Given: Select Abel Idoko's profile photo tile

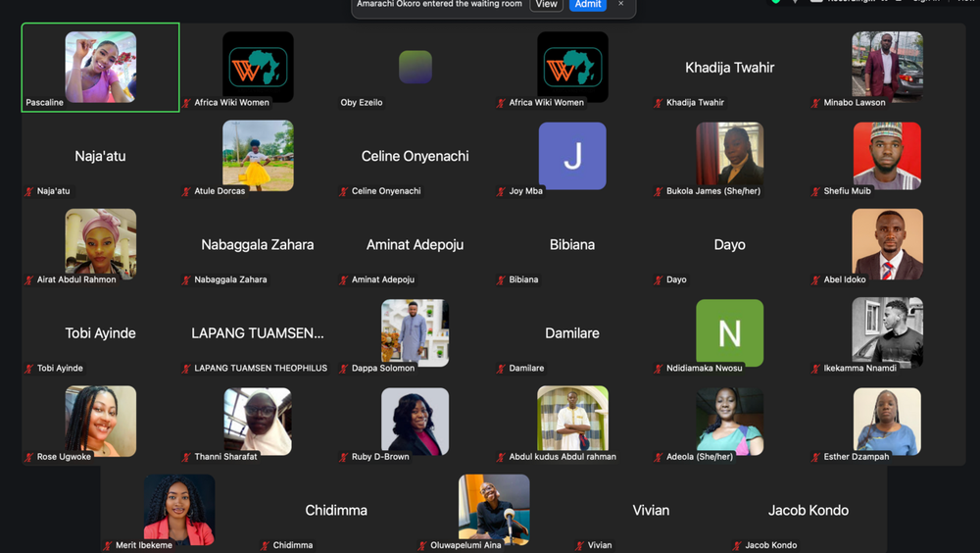Looking at the screenshot, I should click(888, 244).
